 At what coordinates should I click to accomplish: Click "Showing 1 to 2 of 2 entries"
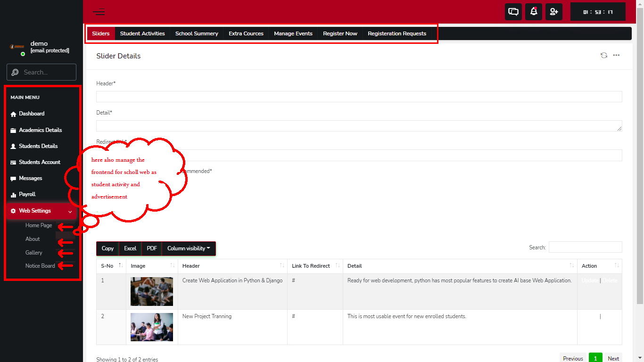pyautogui.click(x=127, y=359)
